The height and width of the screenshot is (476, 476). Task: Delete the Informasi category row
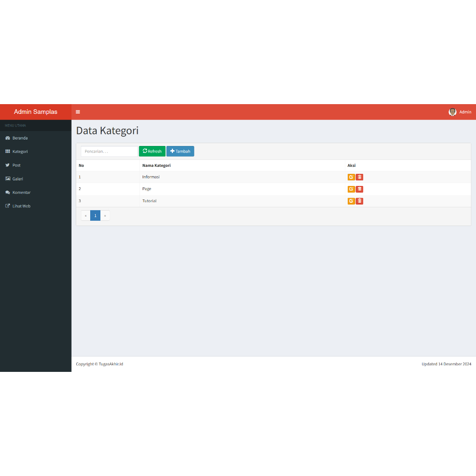359,177
